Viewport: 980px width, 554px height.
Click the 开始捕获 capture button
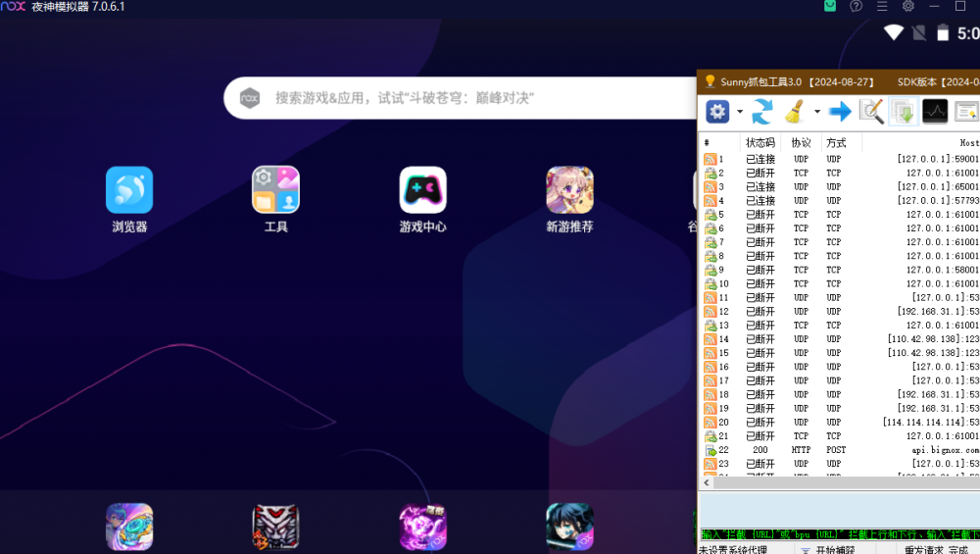point(827,550)
